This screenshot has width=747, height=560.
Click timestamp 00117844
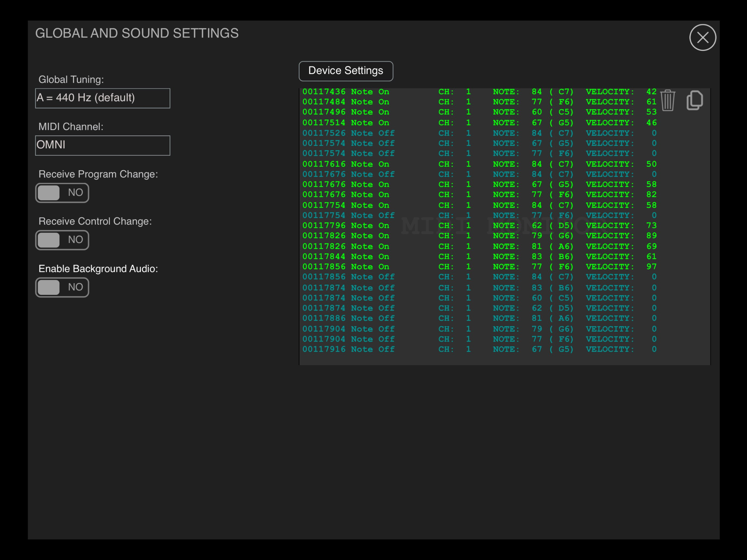tap(324, 257)
